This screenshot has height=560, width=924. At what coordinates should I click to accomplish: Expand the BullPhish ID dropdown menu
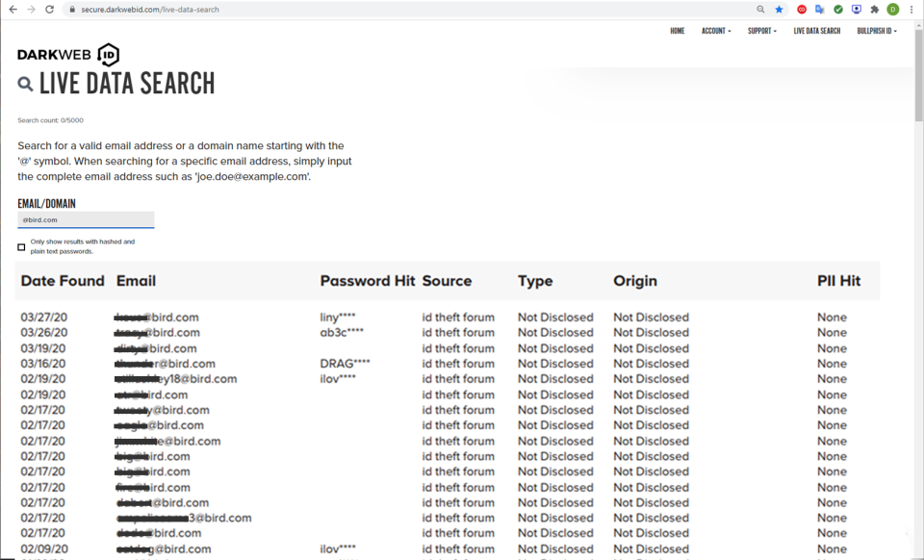877,31
